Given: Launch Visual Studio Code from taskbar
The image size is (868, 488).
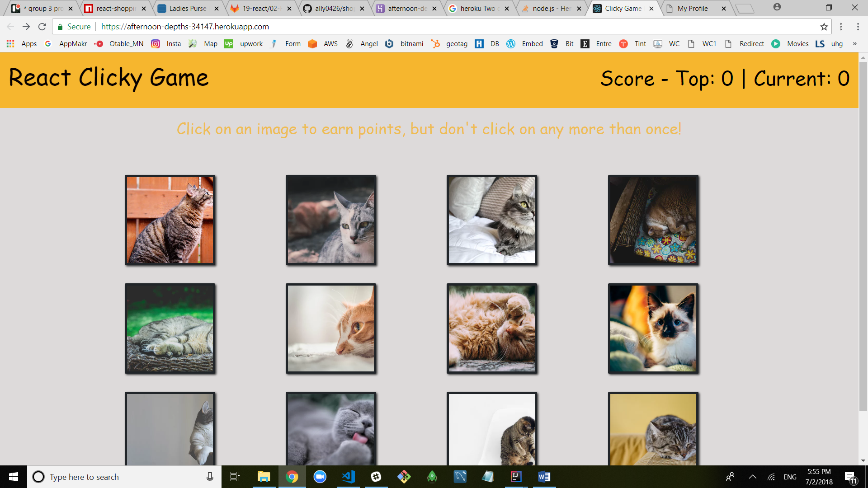Looking at the screenshot, I should tap(348, 477).
